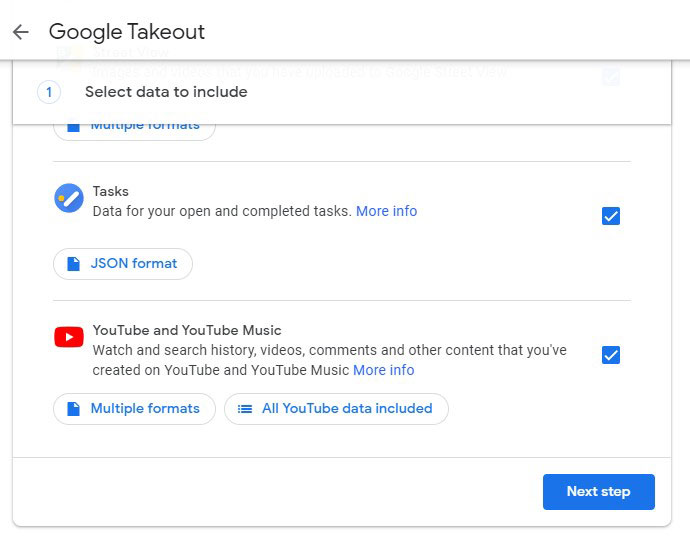Click the Google Takeout title
The image size is (690, 537).
pos(127,32)
